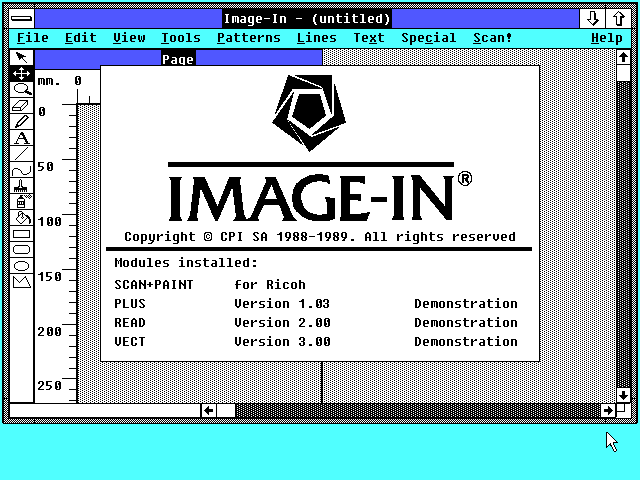Viewport: 640px width, 480px height.
Task: Select the four-way move tool
Action: (x=22, y=73)
